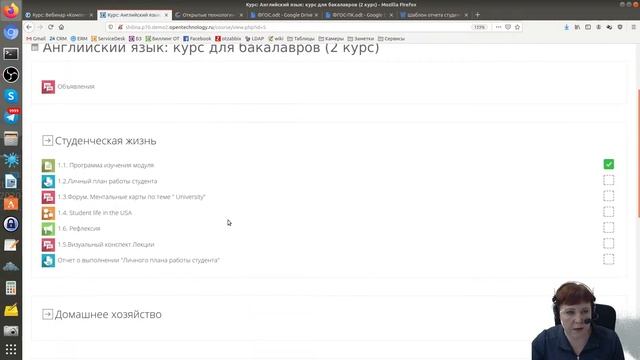The image size is (640, 360).
Task: Tick completion box for 1.3 Форум Ментальные карты
Action: click(x=609, y=196)
